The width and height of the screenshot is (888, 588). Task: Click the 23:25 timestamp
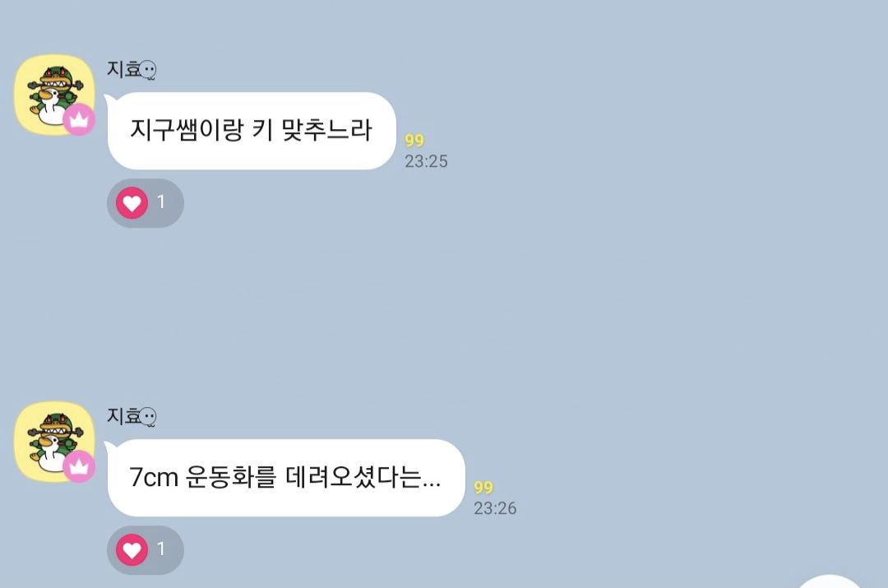tap(426, 161)
